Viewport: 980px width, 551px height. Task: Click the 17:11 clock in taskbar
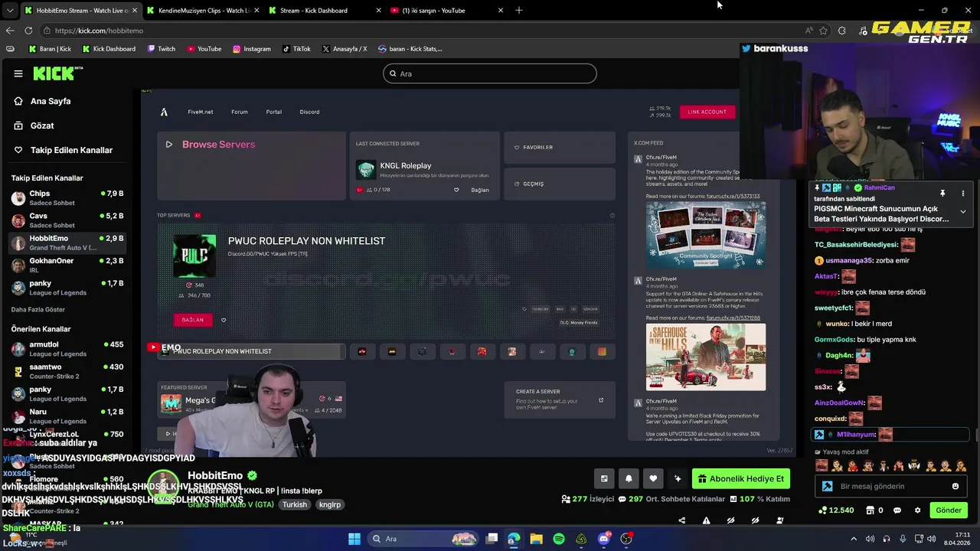(x=956, y=539)
